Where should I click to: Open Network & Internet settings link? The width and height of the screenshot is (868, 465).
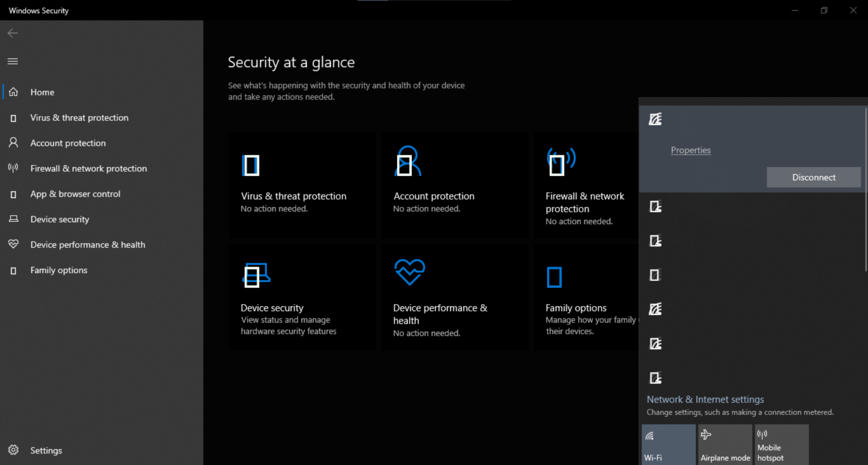coord(705,400)
